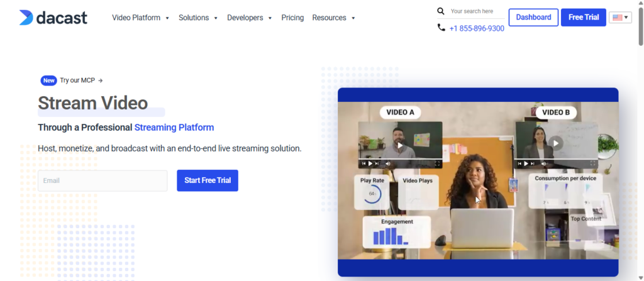Click the Start Free Trial button
This screenshot has height=281, width=644.
(207, 180)
